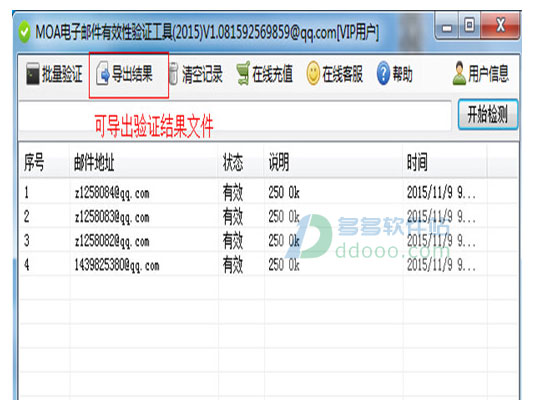This screenshot has height=414, width=545.
Task: Open 在线充值 shopping cart icon
Action: pos(243,73)
